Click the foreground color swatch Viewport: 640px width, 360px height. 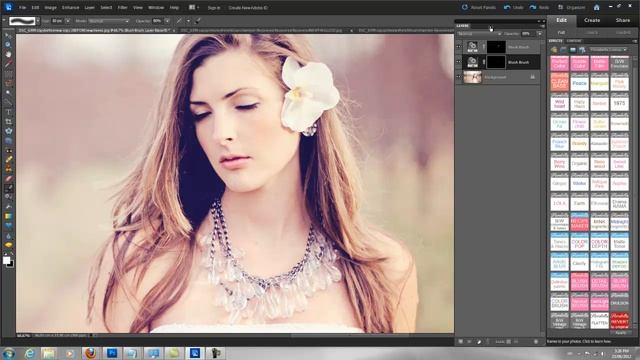tap(6, 260)
